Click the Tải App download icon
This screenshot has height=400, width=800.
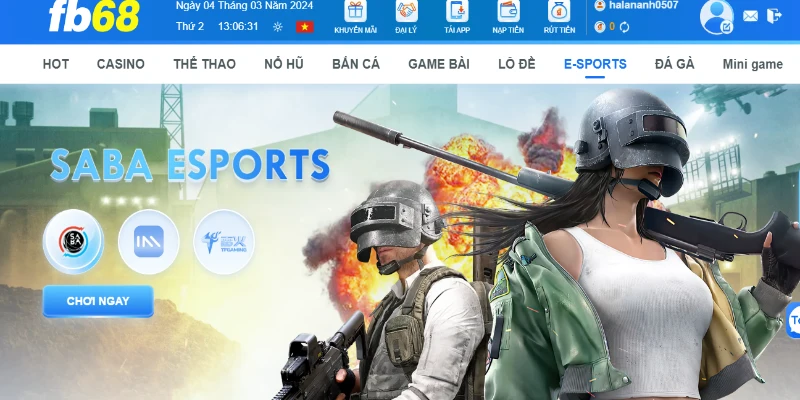(x=457, y=11)
